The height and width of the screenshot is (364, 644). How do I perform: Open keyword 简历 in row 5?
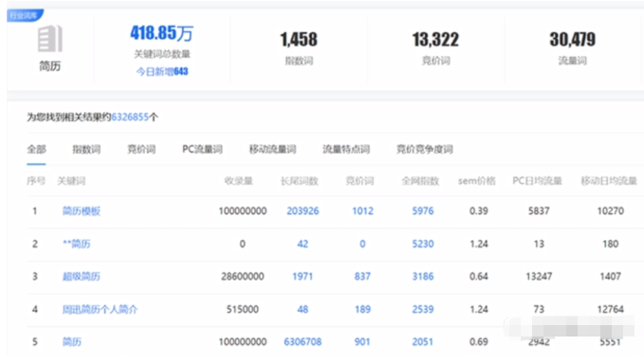coord(72,341)
